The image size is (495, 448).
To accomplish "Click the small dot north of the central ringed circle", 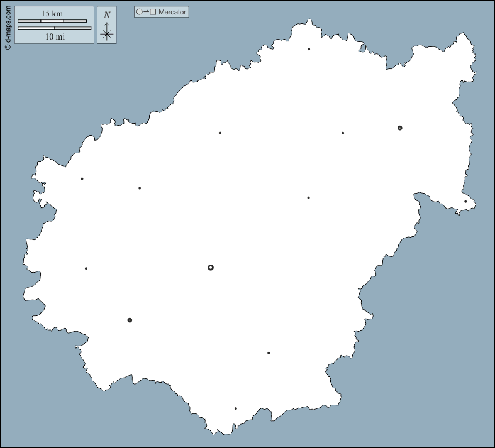I will [x=220, y=133].
